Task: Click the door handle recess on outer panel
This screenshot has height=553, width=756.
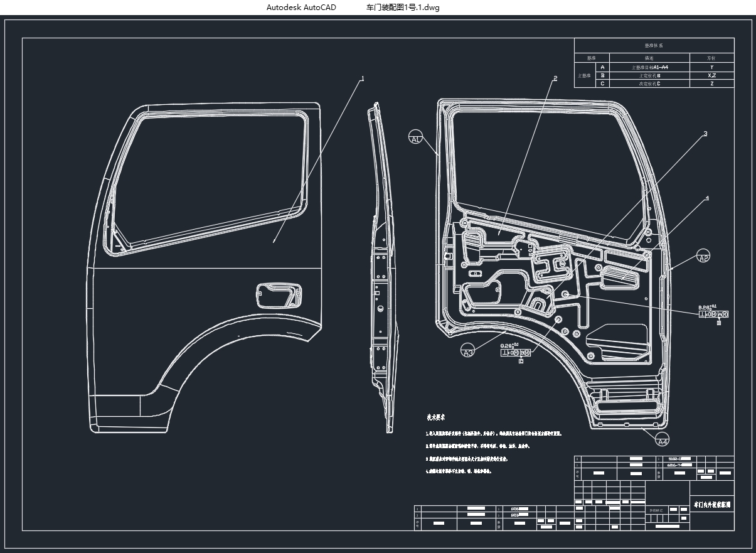Action: coord(279,295)
